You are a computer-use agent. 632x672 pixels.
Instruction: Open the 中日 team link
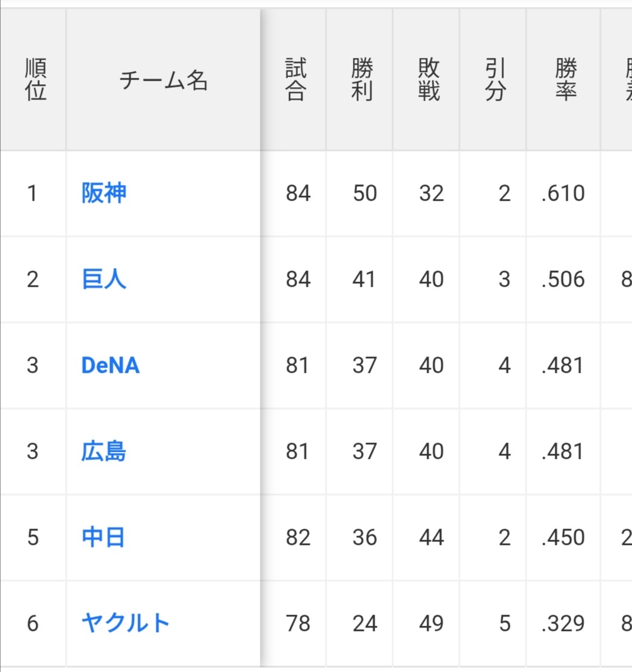[103, 537]
